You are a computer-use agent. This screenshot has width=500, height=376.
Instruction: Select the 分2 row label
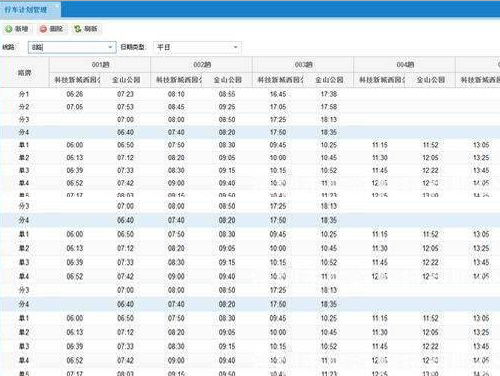[24, 107]
